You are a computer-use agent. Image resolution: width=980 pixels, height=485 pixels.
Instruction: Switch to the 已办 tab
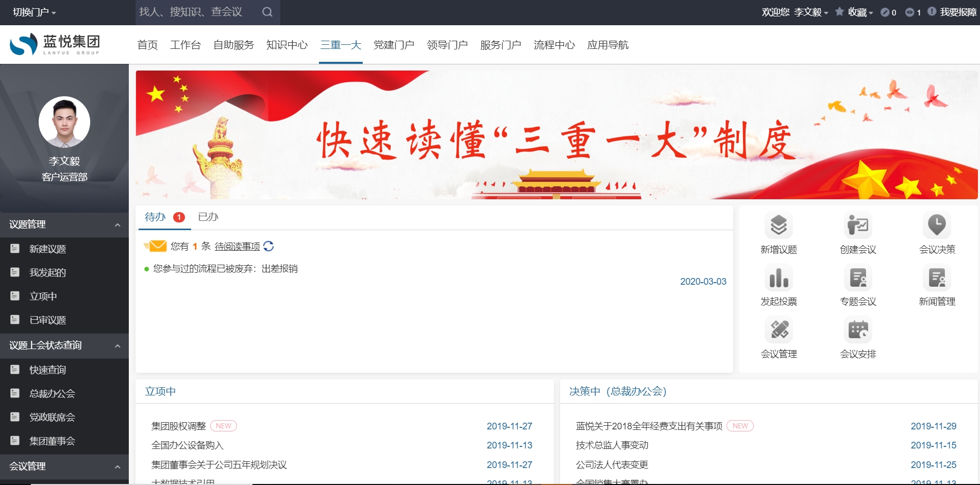(208, 217)
